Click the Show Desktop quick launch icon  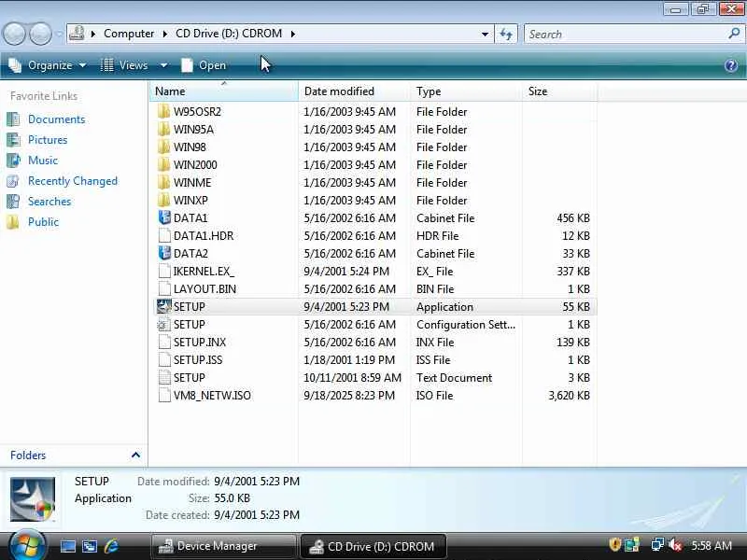[67, 546]
